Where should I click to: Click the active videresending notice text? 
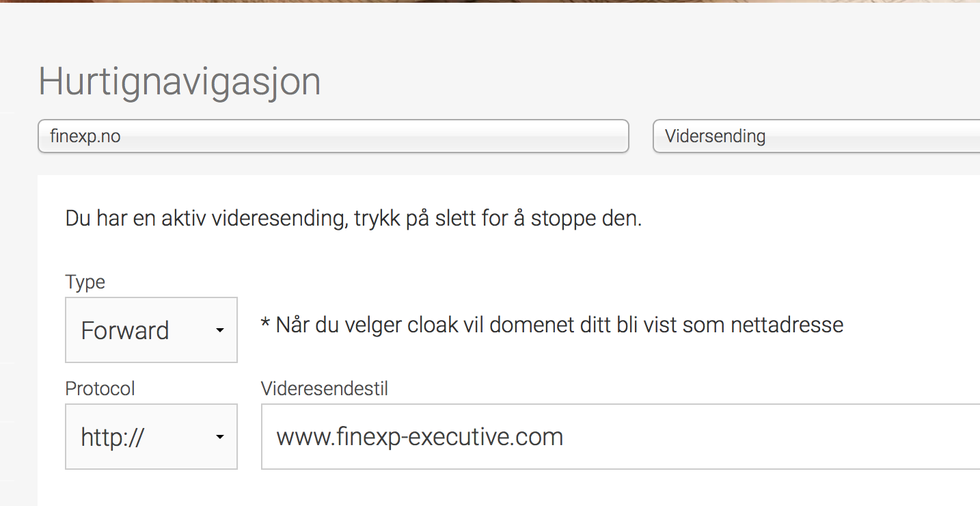tap(353, 219)
